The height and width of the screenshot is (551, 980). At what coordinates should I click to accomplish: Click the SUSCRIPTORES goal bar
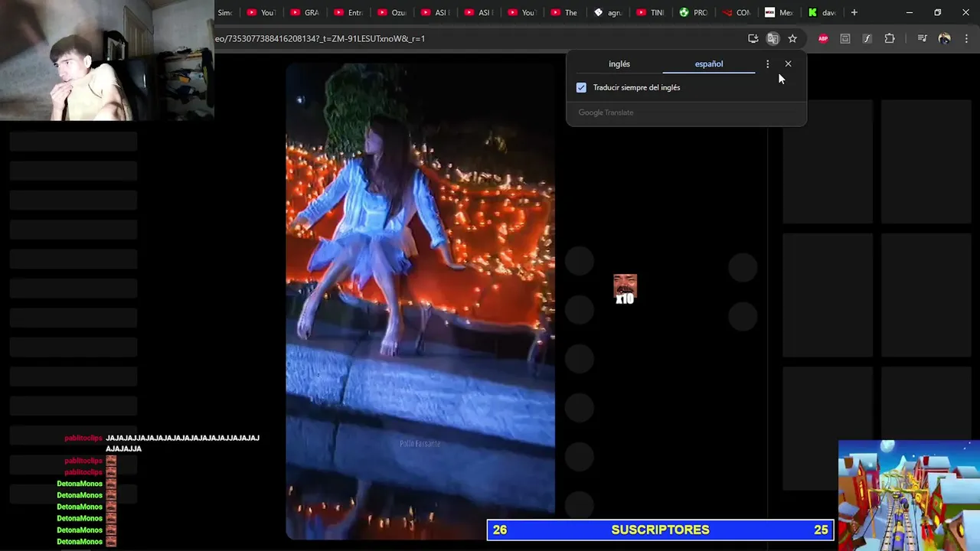[x=660, y=530]
